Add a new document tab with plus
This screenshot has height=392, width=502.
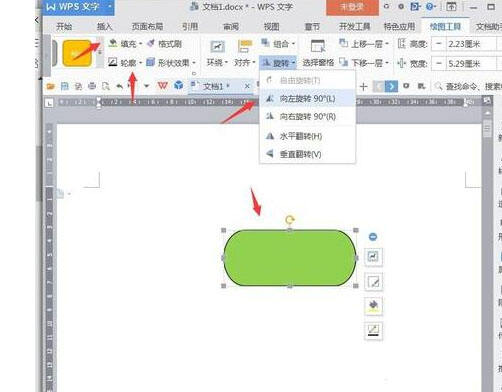(x=363, y=87)
